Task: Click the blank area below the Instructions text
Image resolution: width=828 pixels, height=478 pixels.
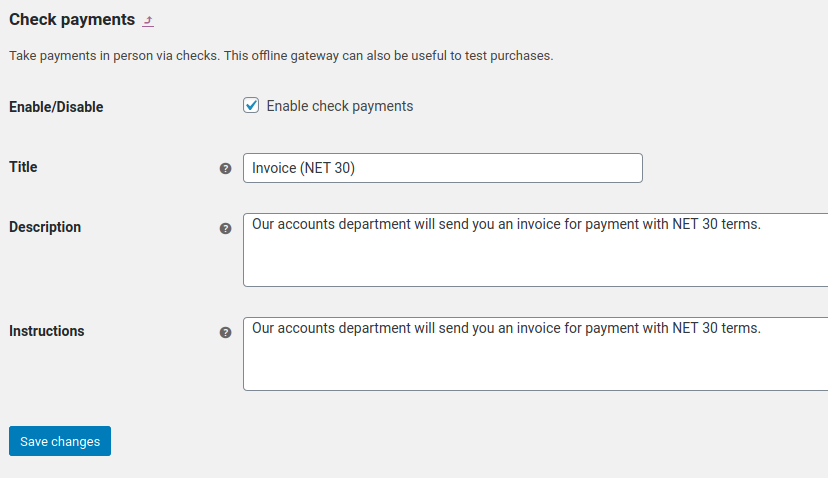Action: pos(535,365)
